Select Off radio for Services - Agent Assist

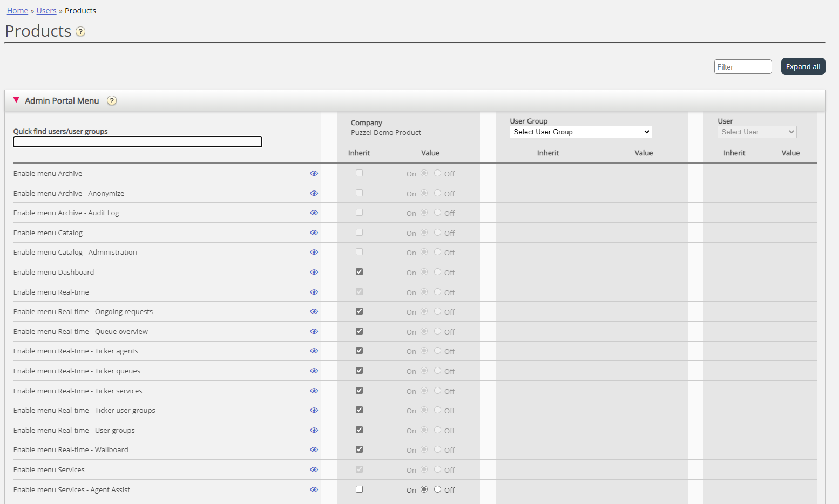point(437,489)
